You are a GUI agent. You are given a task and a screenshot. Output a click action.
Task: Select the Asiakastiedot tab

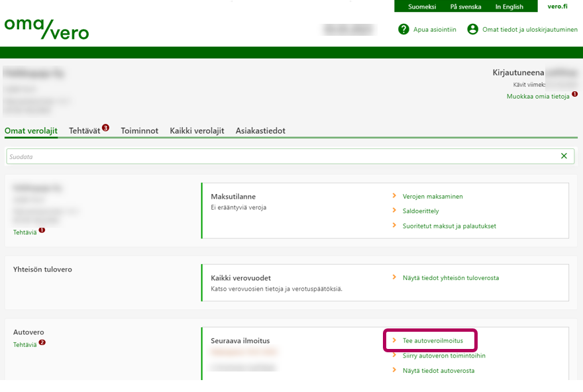pyautogui.click(x=260, y=131)
